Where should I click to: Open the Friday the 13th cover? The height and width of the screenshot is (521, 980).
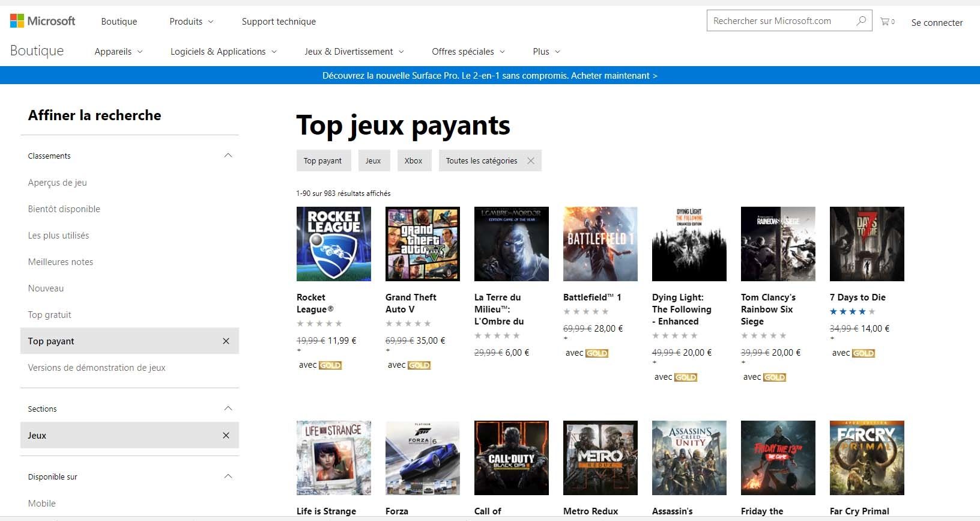tap(778, 458)
